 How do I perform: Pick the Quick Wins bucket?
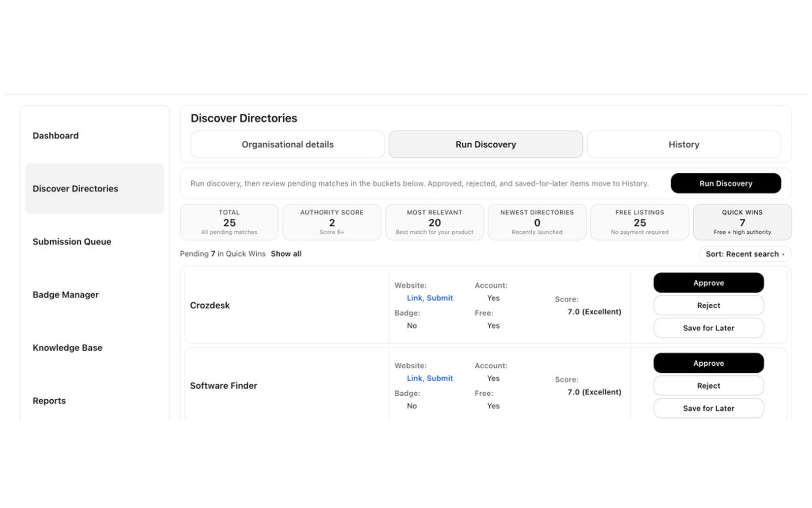(742, 222)
